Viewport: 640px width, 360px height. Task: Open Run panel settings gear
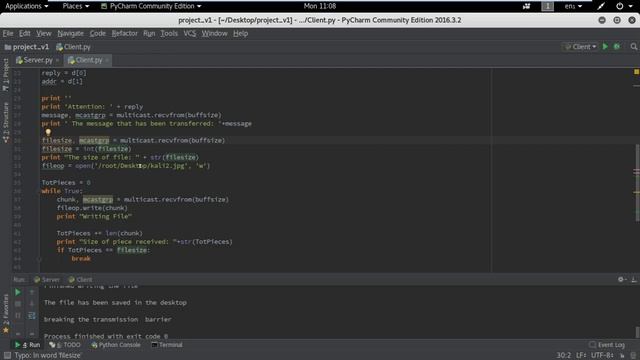(x=621, y=279)
